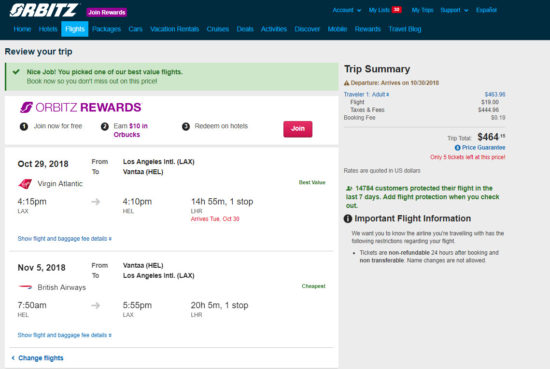
Task: Go to Vacation Rentals section
Action: (x=174, y=29)
